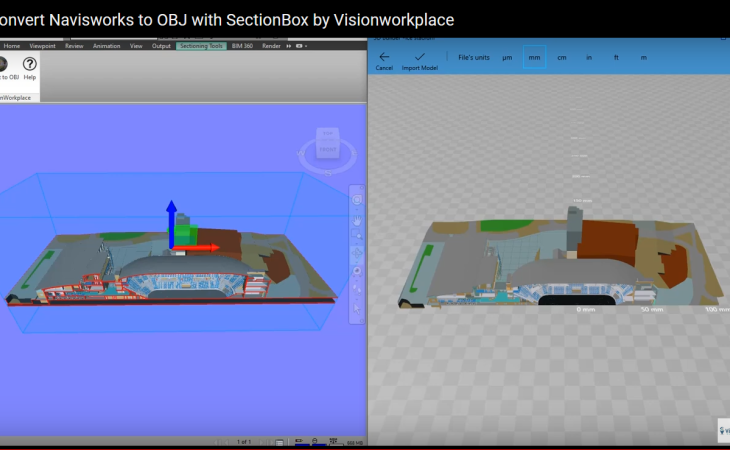Viewport: 730px width, 450px height.
Task: Click the red X-axis gizmo arrow
Action: point(196,248)
